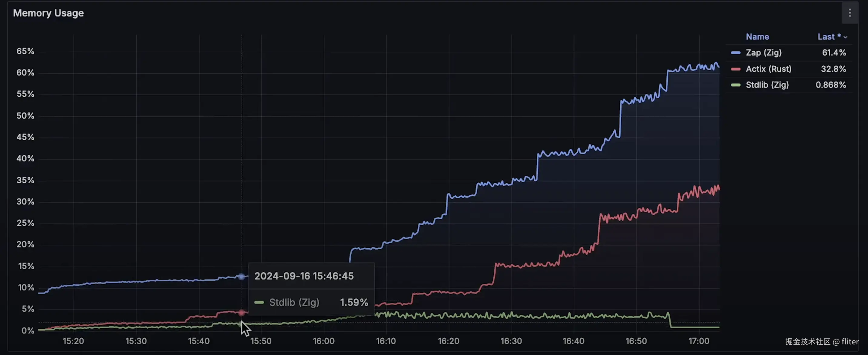Screen dimensions: 868x355
Task: Click the 16:00 time axis label
Action: click(x=323, y=341)
